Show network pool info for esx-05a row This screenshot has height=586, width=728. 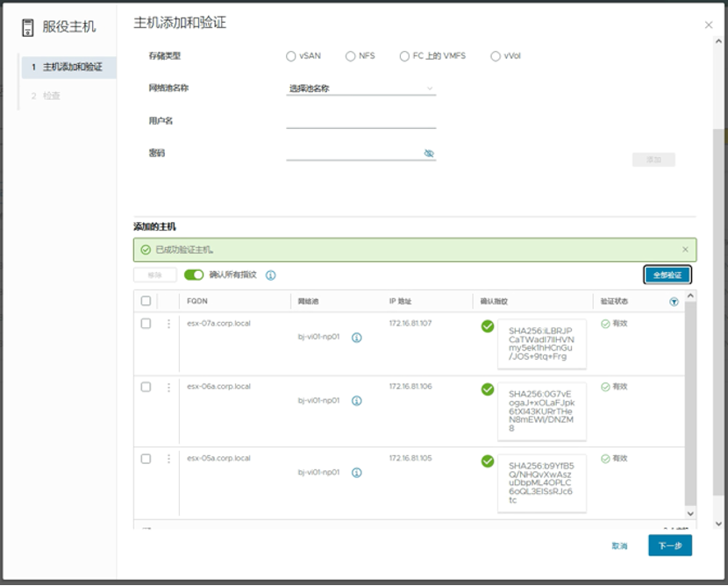click(357, 473)
